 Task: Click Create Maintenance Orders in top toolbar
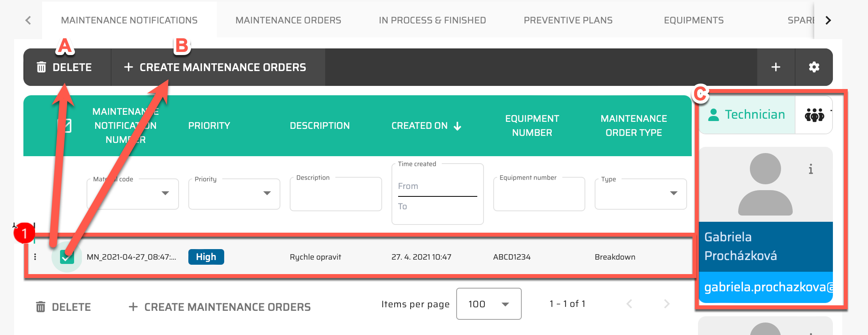click(x=215, y=67)
